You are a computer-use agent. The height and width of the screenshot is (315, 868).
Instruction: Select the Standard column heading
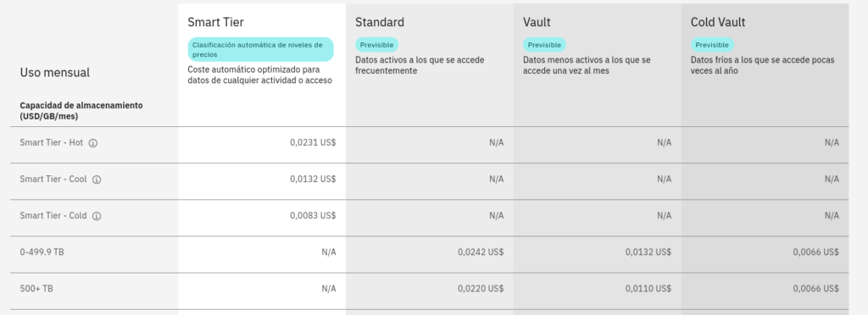(380, 22)
